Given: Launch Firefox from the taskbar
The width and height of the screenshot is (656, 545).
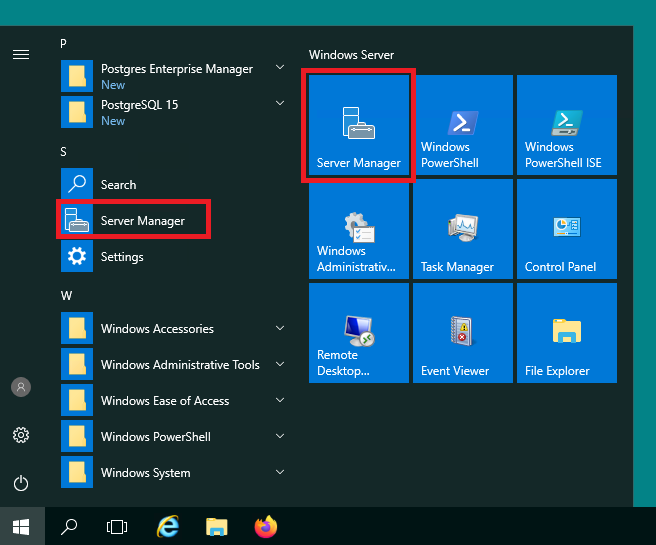Looking at the screenshot, I should (266, 527).
